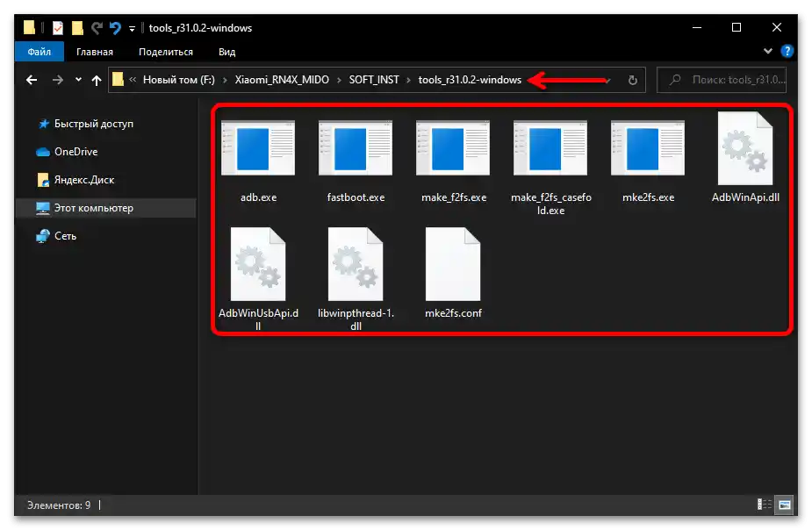
Task: Select the make_f2fs.exe file icon
Action: [x=453, y=148]
